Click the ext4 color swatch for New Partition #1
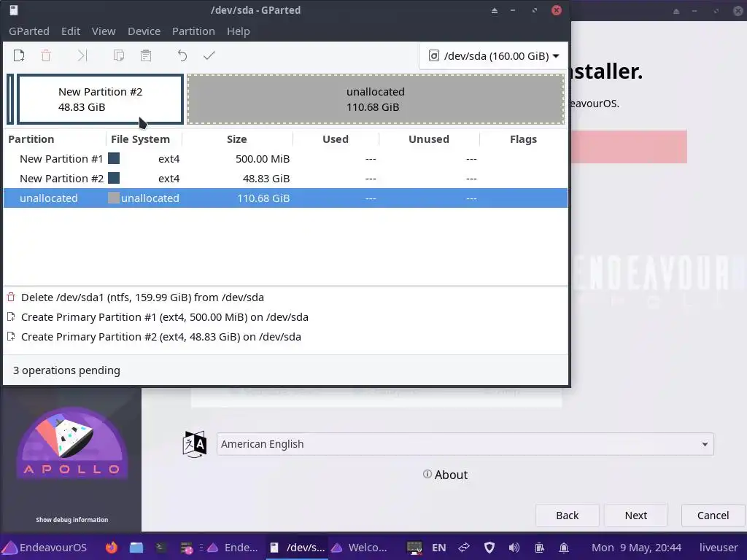This screenshot has height=560, width=747. click(x=114, y=158)
